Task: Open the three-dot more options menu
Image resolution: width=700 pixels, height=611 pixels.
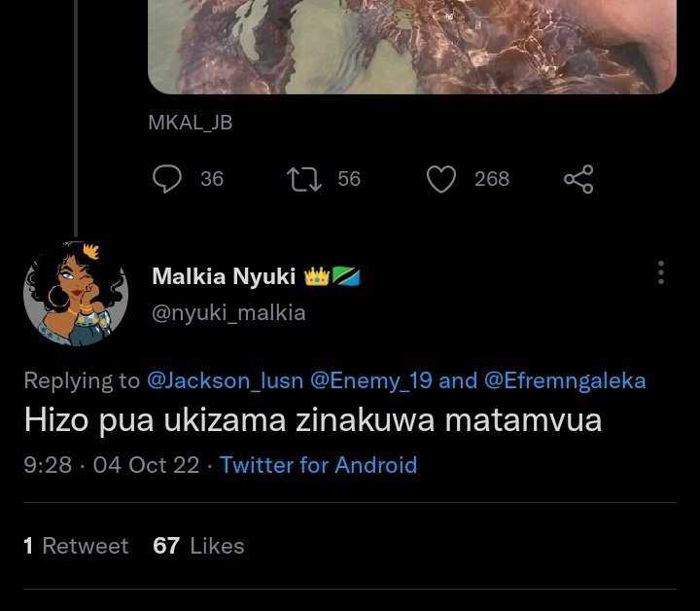Action: click(x=661, y=272)
